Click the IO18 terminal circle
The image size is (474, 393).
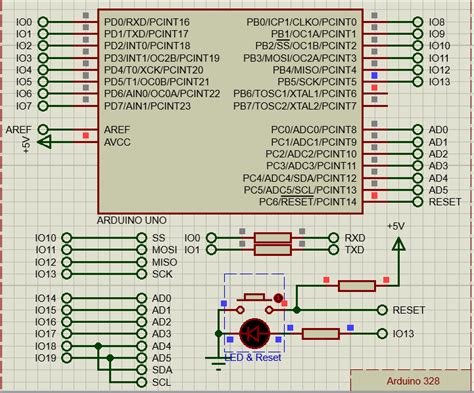pyautogui.click(x=67, y=346)
